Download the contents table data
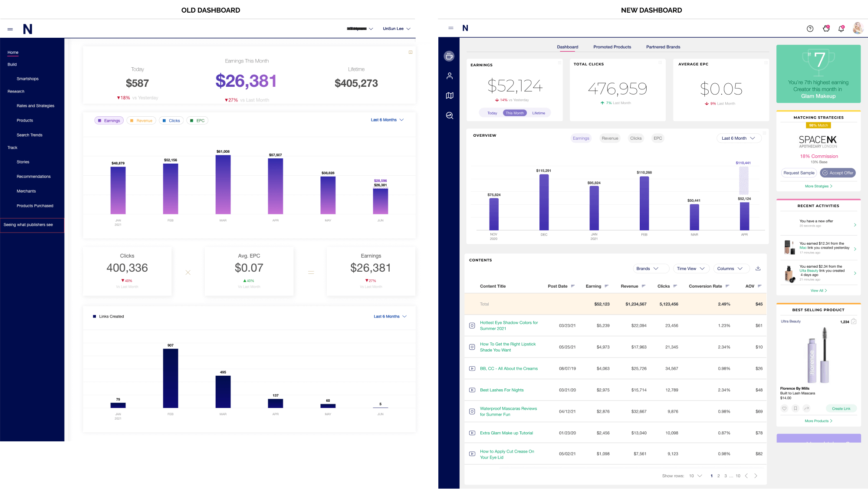 [x=758, y=268]
